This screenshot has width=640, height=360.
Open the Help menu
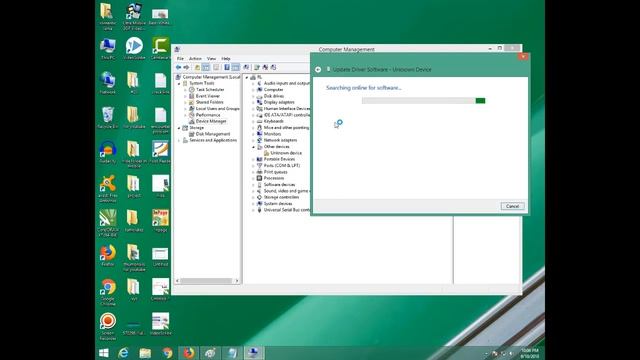[226, 59]
